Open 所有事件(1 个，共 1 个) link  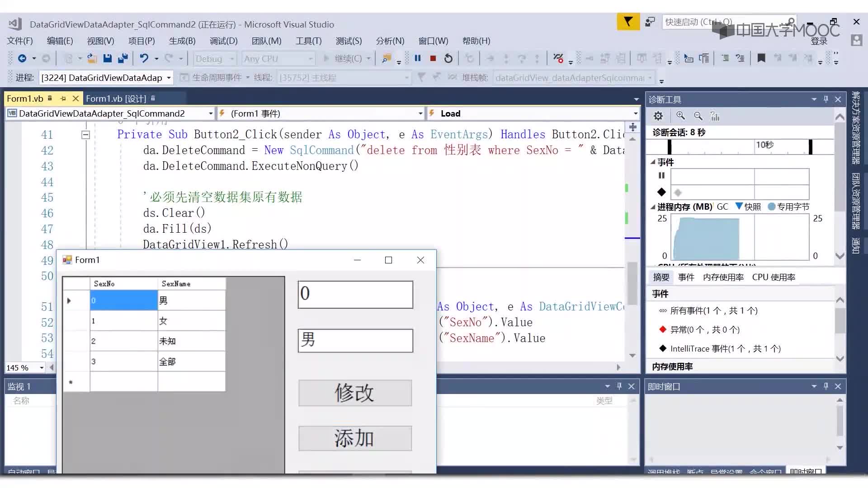714,310
